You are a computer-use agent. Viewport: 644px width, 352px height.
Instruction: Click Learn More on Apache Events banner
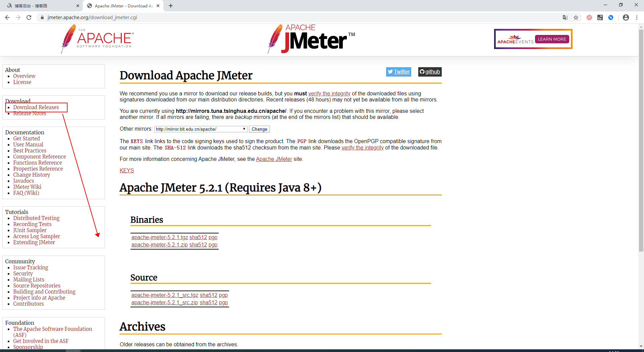[x=552, y=39]
